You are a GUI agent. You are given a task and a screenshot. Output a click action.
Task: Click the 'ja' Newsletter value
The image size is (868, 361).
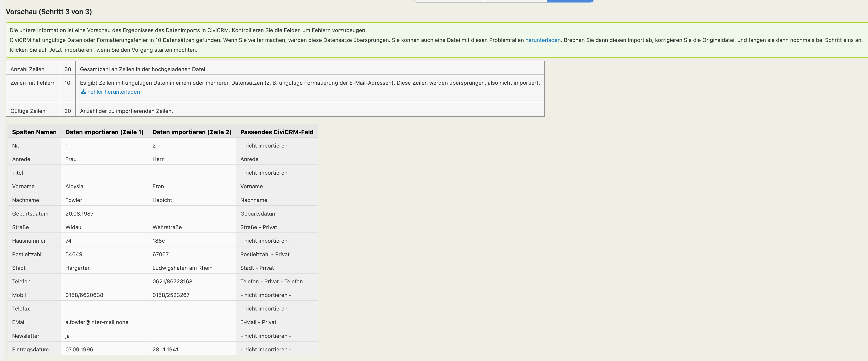67,336
